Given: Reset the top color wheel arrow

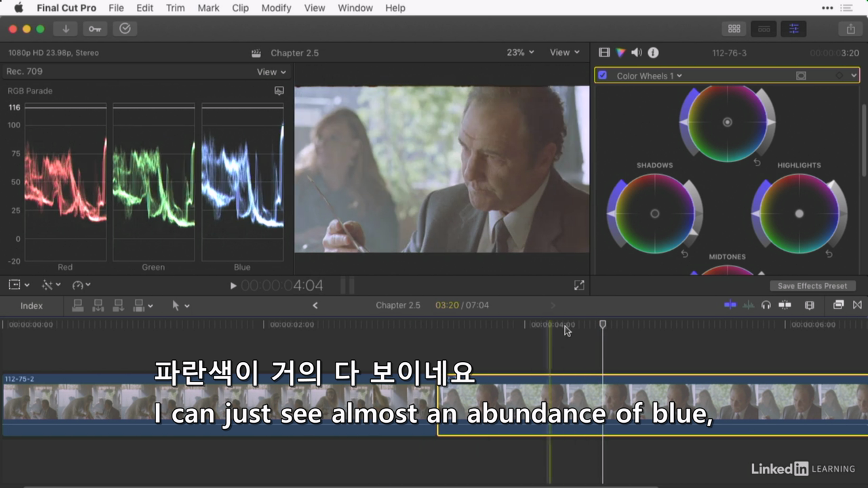Looking at the screenshot, I should (x=757, y=163).
